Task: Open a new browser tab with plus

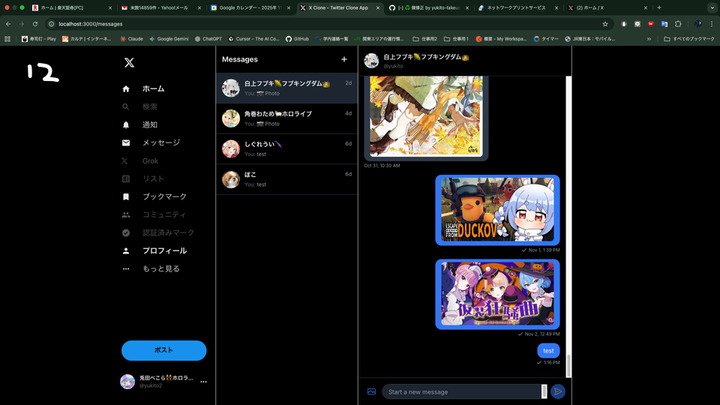Action: tap(659, 8)
